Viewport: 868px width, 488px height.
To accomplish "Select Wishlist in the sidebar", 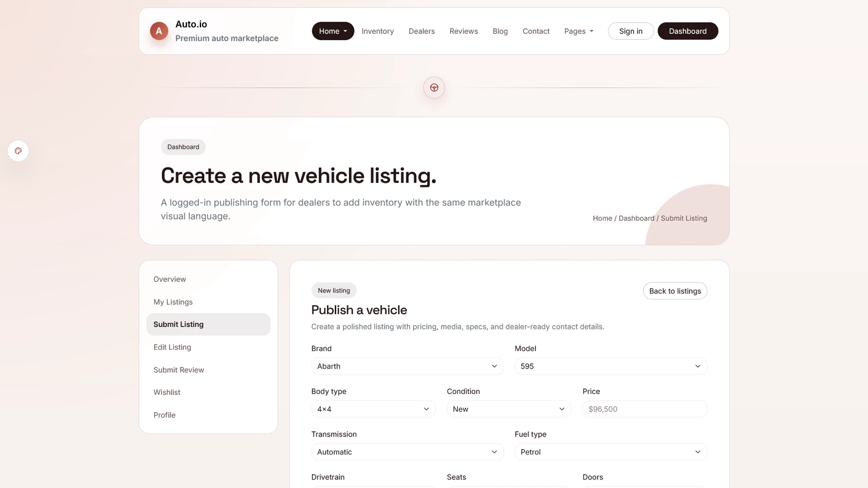I will click(x=208, y=392).
